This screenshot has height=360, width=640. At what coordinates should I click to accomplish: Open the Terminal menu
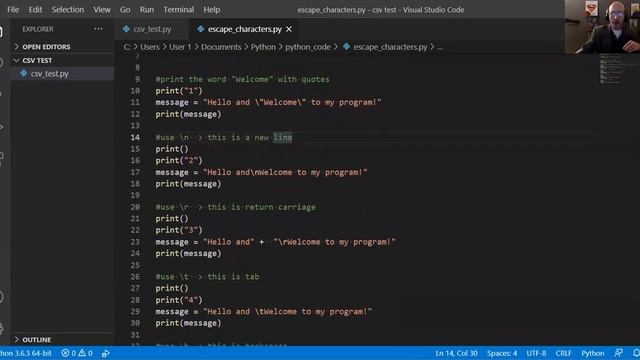[x=179, y=9]
